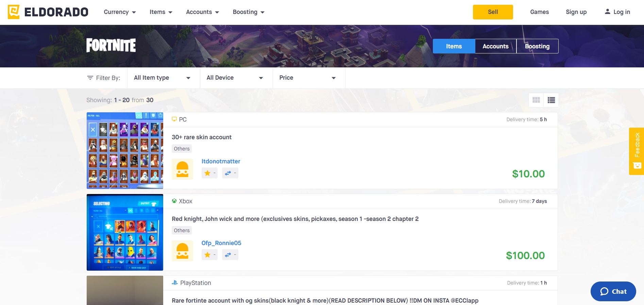Open the Accounts dropdown in header
The image size is (644, 305).
pos(202,12)
